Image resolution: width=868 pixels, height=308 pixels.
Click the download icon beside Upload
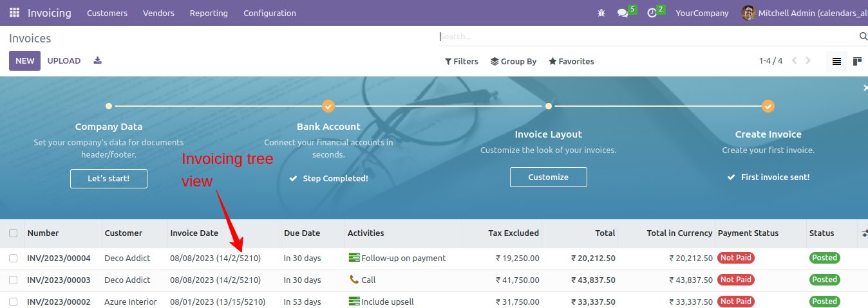[98, 60]
